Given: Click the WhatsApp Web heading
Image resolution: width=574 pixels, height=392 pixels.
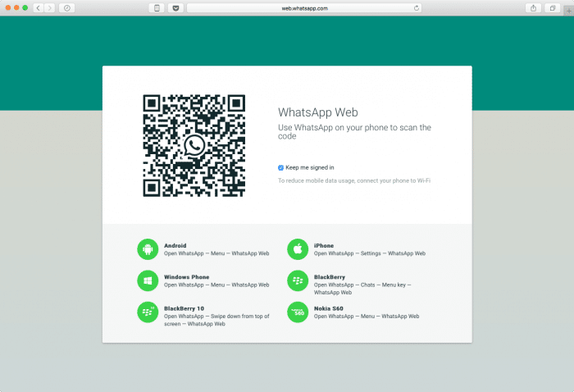Looking at the screenshot, I should (318, 112).
